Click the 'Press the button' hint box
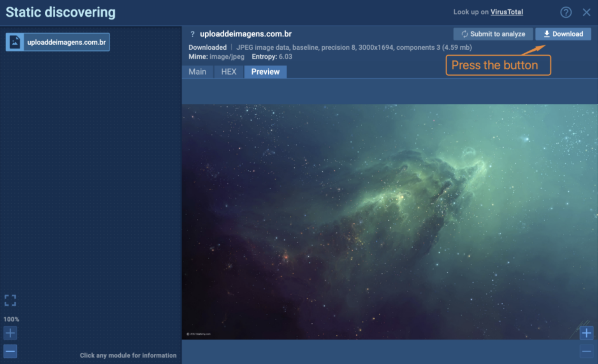The width and height of the screenshot is (598, 364). tap(498, 65)
